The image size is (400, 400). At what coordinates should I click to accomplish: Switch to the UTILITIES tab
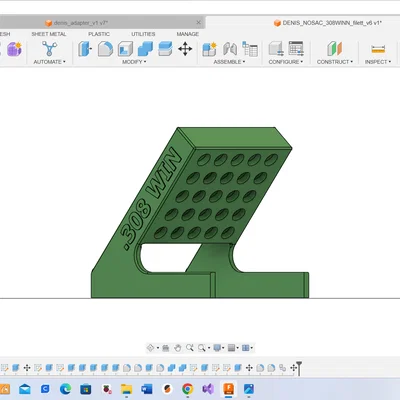tap(143, 34)
